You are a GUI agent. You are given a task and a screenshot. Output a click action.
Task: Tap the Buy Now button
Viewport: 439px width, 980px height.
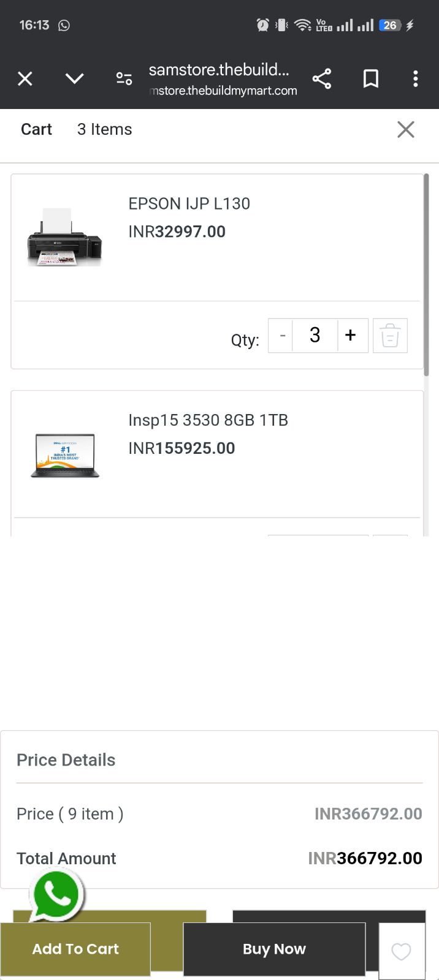[274, 949]
